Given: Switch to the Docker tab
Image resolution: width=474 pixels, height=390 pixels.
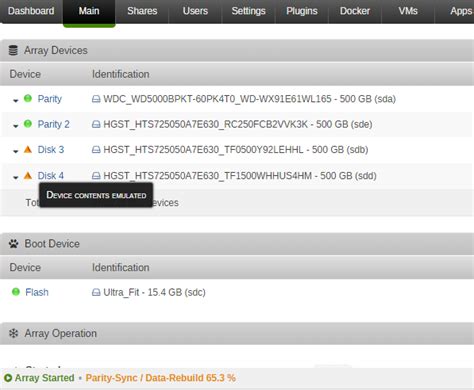Looking at the screenshot, I should [x=355, y=11].
